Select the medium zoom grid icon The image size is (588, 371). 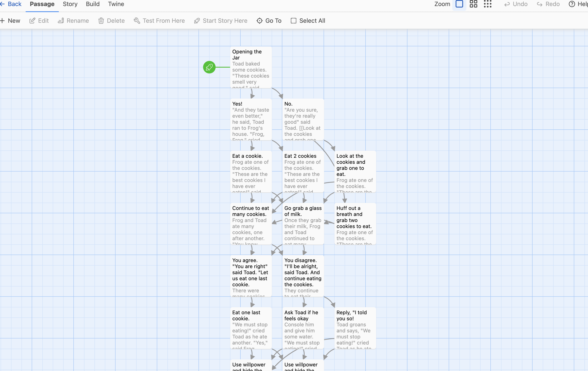[474, 4]
